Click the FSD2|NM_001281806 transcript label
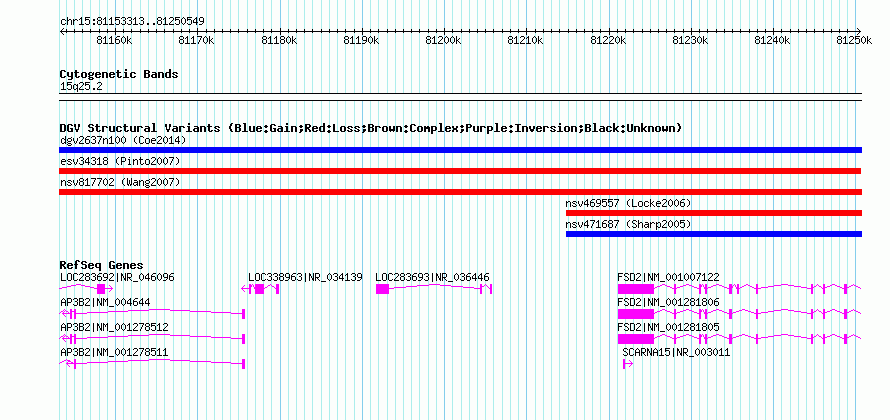 669,302
